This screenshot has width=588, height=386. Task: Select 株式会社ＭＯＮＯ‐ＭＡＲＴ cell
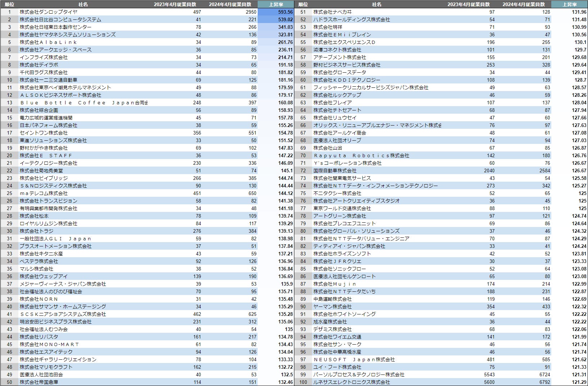(x=49, y=344)
